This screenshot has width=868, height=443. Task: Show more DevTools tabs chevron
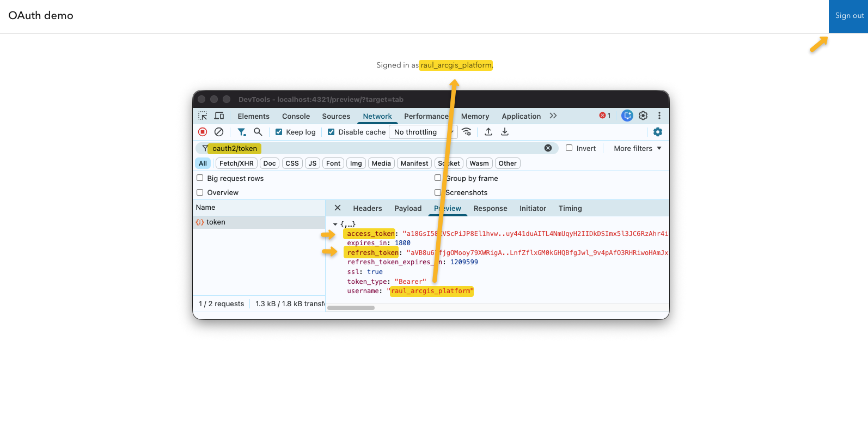pos(553,116)
